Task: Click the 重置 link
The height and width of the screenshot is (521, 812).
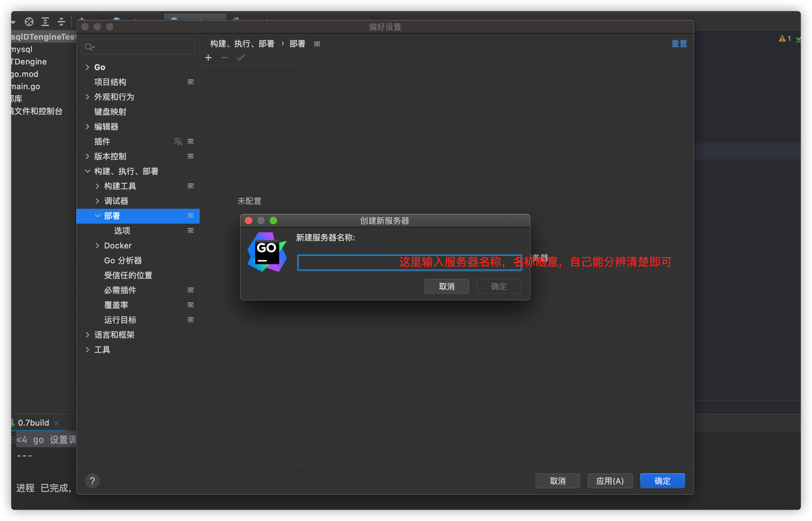Action: click(x=679, y=44)
